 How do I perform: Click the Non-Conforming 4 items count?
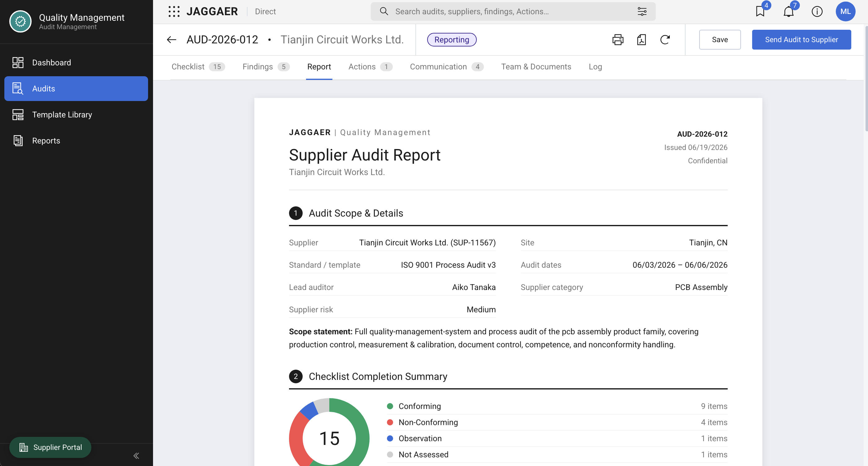(714, 423)
